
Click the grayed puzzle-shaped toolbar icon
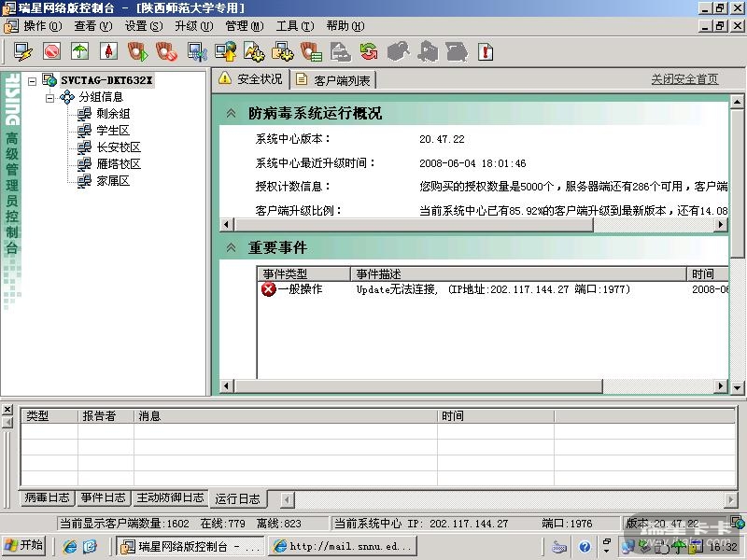[x=428, y=51]
